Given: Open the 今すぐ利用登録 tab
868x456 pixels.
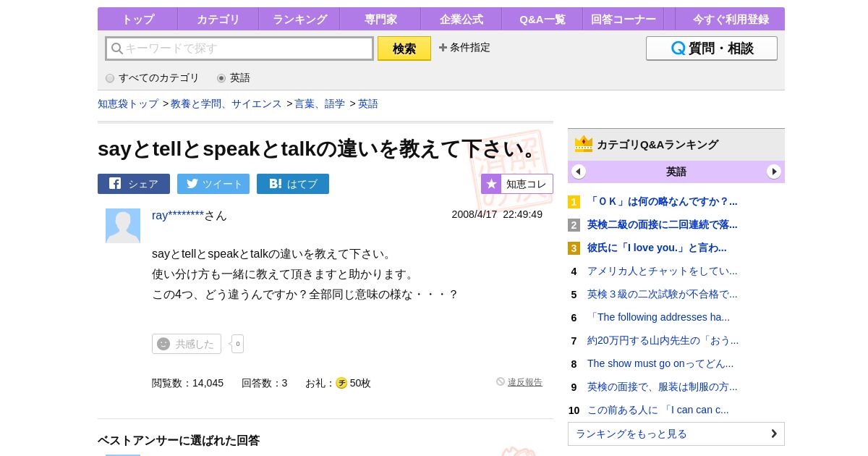Looking at the screenshot, I should point(731,20).
